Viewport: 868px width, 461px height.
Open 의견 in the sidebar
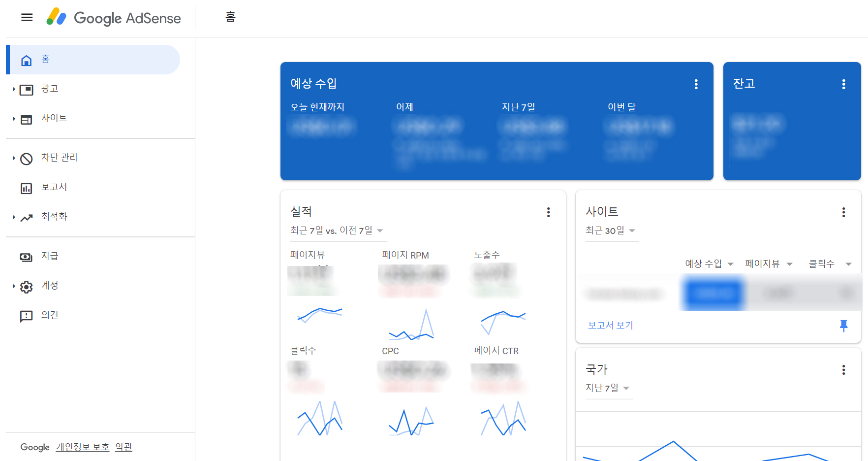point(93,316)
